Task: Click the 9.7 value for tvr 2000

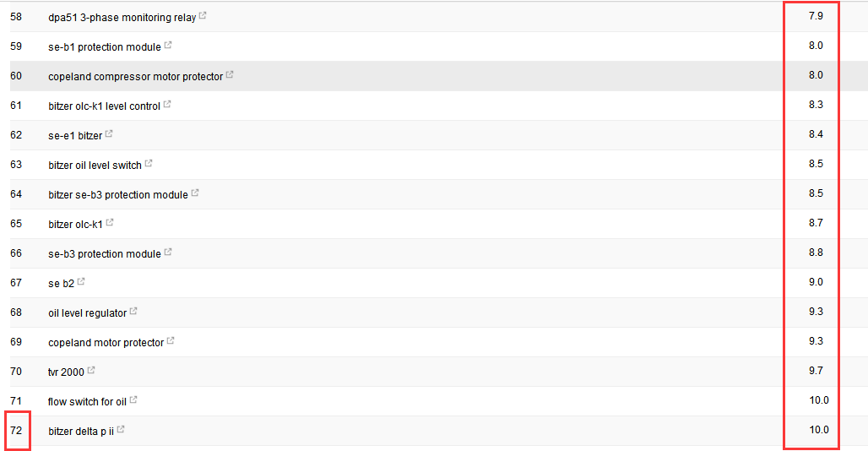Action: (816, 371)
